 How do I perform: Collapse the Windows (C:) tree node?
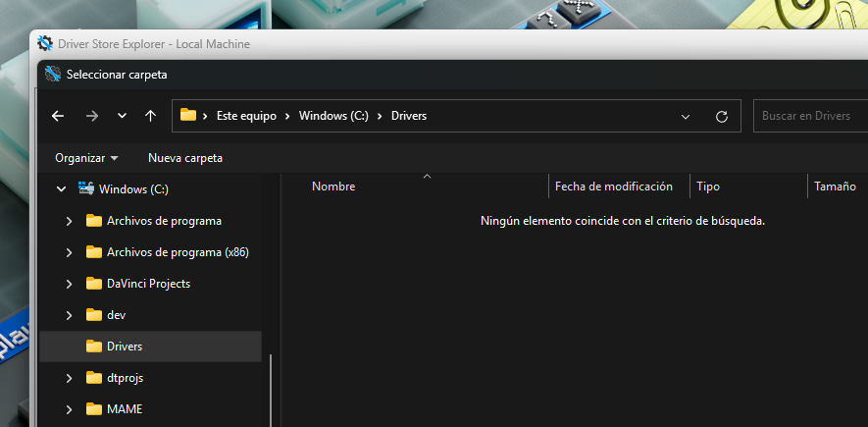click(x=62, y=189)
